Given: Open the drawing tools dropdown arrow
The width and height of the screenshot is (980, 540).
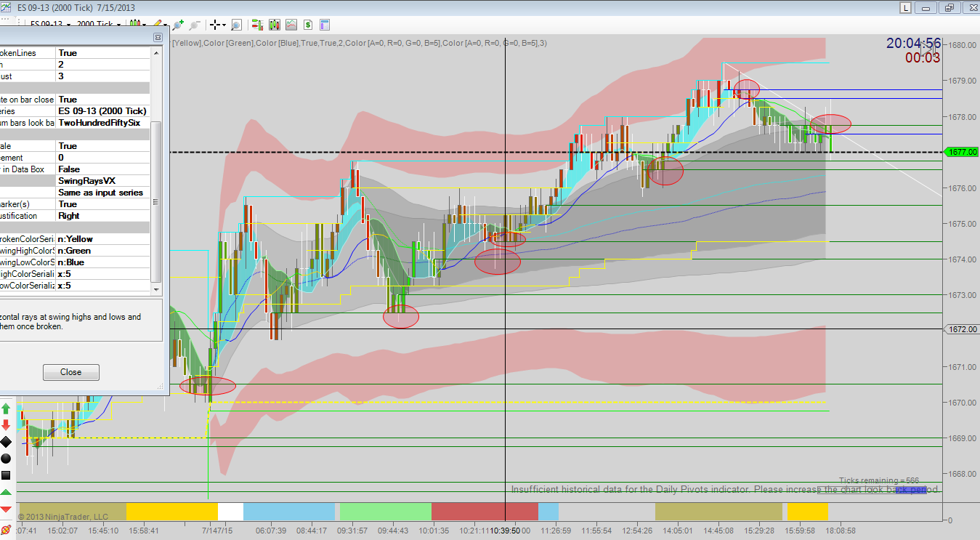Looking at the screenshot, I should (x=166, y=24).
